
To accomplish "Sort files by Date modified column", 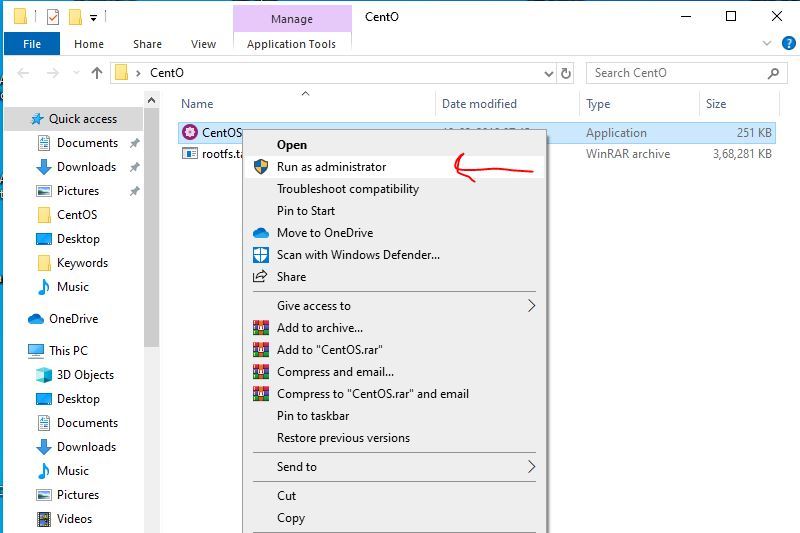I will click(x=479, y=104).
